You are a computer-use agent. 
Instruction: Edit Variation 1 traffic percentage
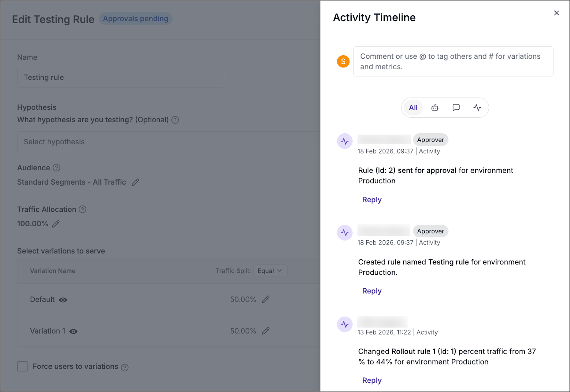pos(266,331)
